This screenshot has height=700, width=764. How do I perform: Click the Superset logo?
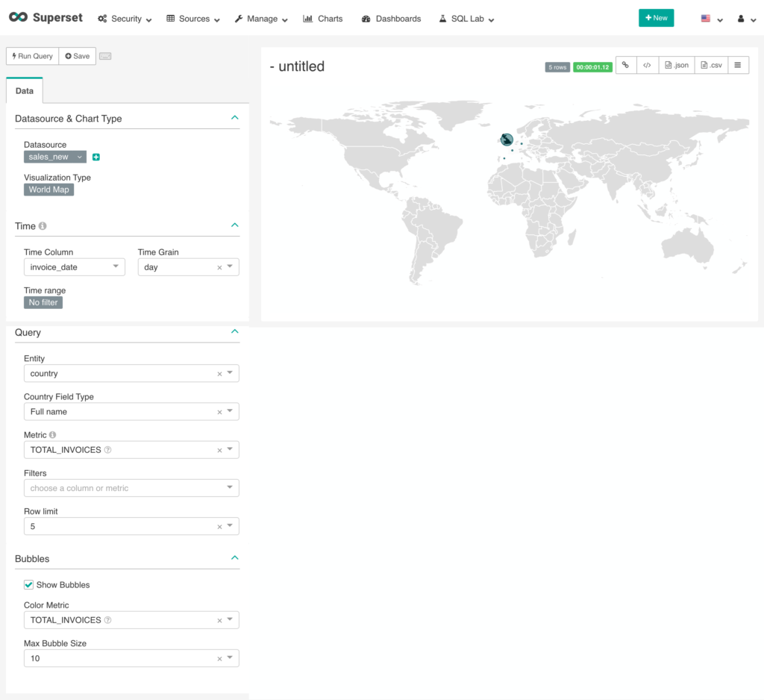46,18
